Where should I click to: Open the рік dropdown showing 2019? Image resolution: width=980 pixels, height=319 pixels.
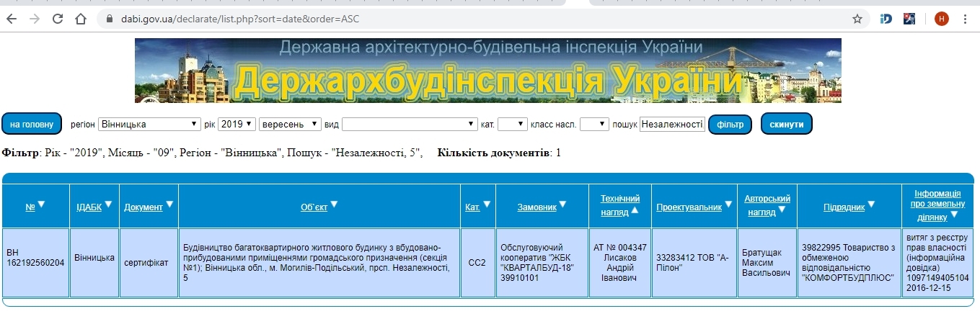point(237,124)
